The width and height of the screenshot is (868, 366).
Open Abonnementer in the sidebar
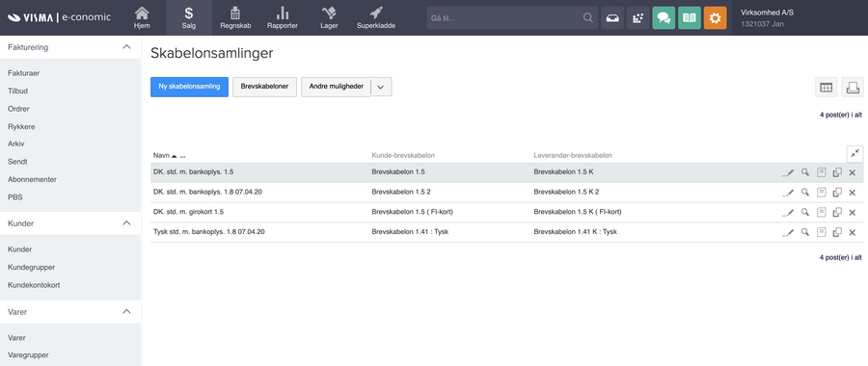point(32,179)
